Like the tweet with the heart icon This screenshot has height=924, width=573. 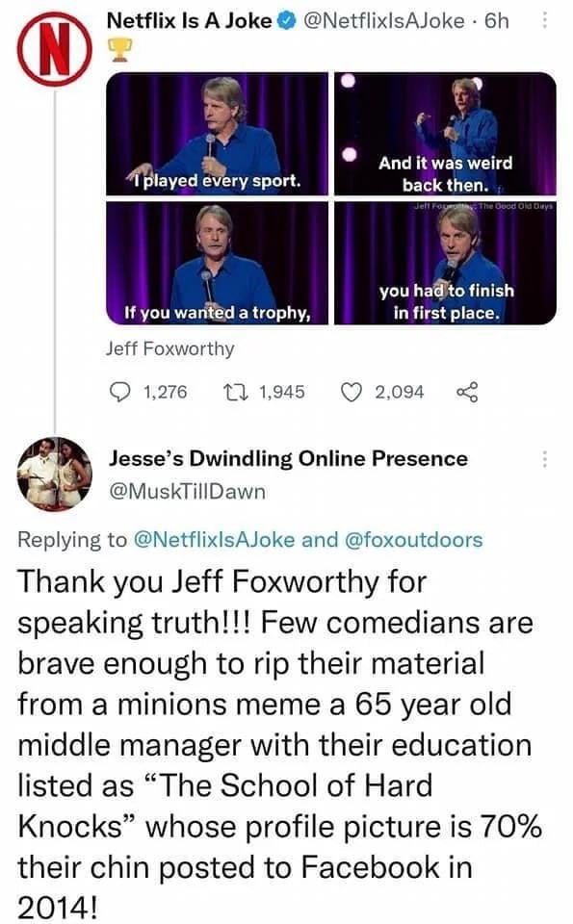tap(352, 392)
